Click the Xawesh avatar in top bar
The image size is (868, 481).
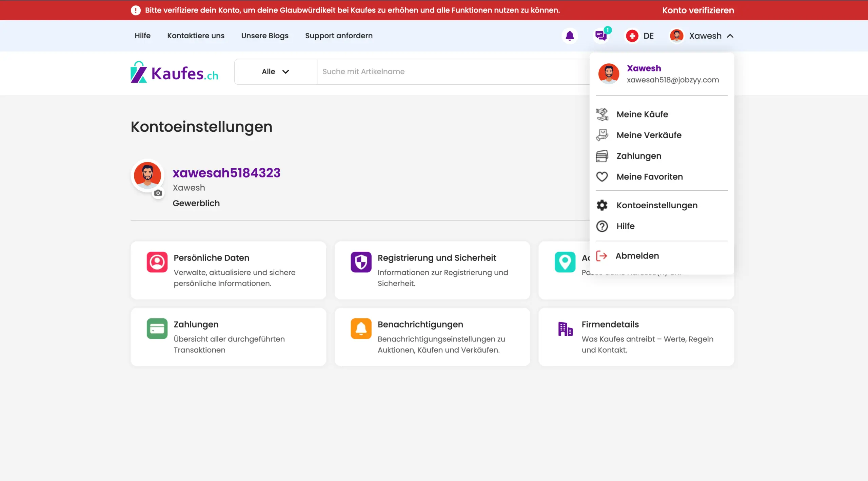676,36
